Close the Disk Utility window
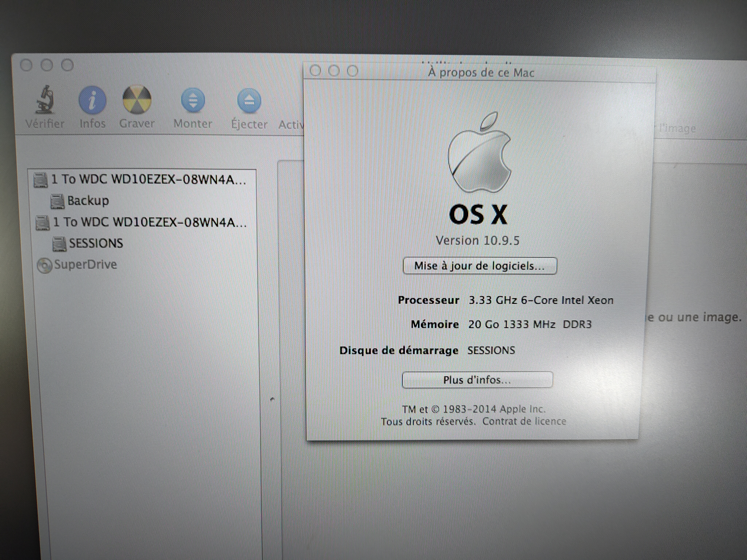Screen dimensions: 747x560 tap(26, 65)
